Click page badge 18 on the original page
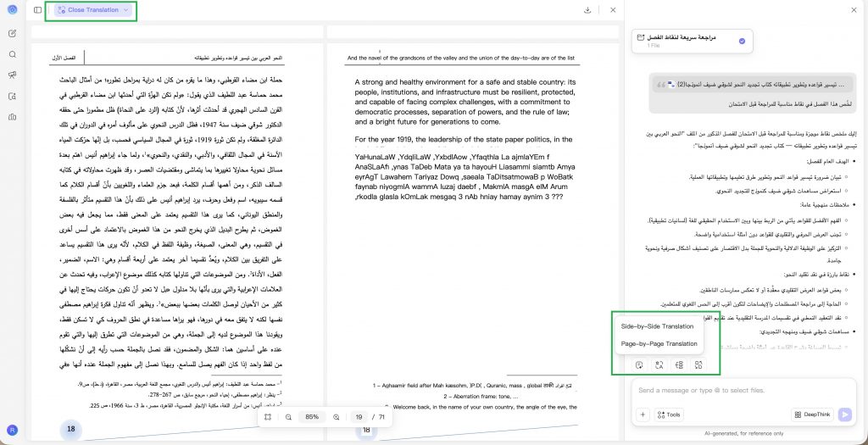The width and height of the screenshot is (868, 445). click(x=71, y=429)
